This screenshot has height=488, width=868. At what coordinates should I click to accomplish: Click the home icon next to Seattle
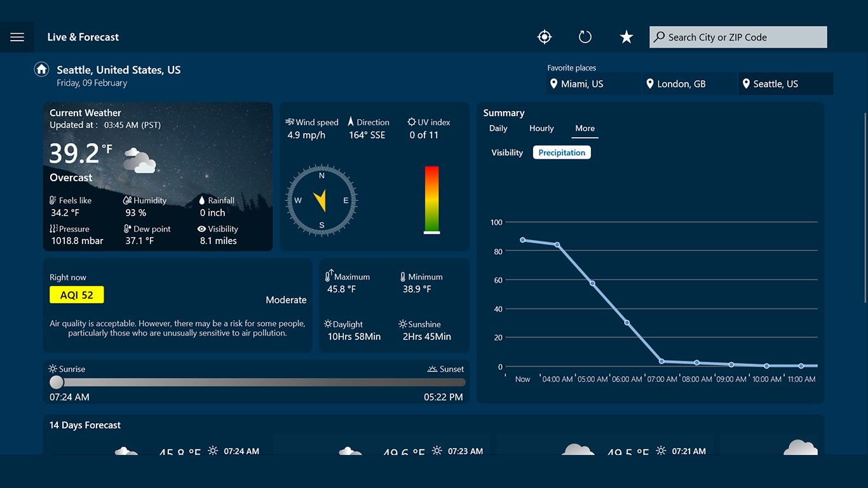41,69
